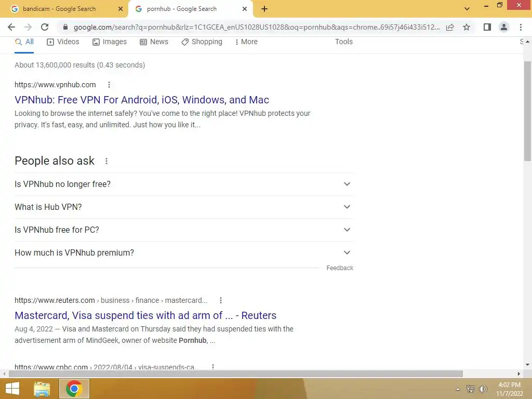Image resolution: width=532 pixels, height=399 pixels.
Task: Bookmark this page with the star icon
Action: (467, 27)
